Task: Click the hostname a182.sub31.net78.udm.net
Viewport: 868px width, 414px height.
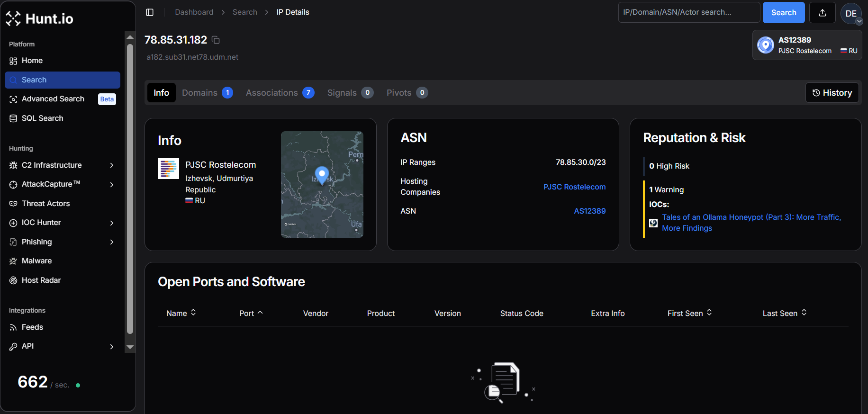Action: 192,57
